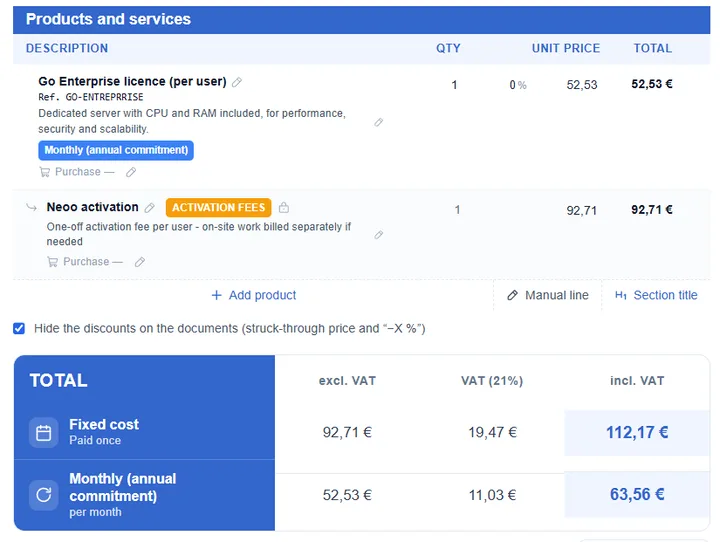Screen dimensions: 720x542
Task: Click the Go Enterprise licence title
Action: pos(132,81)
